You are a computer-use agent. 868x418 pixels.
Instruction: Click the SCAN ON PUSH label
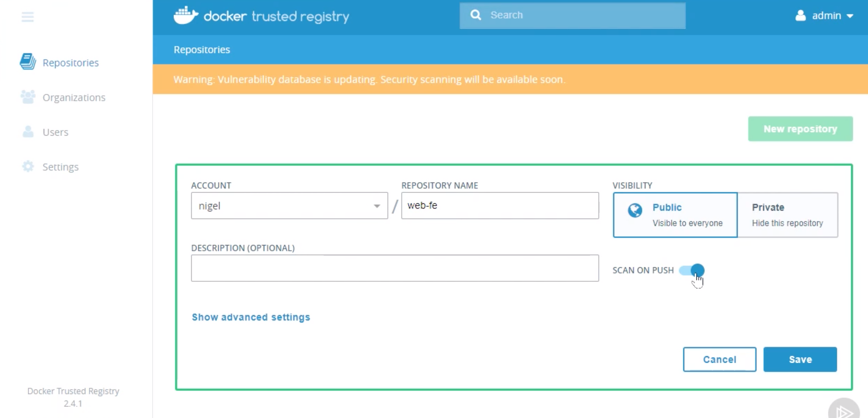(x=643, y=270)
